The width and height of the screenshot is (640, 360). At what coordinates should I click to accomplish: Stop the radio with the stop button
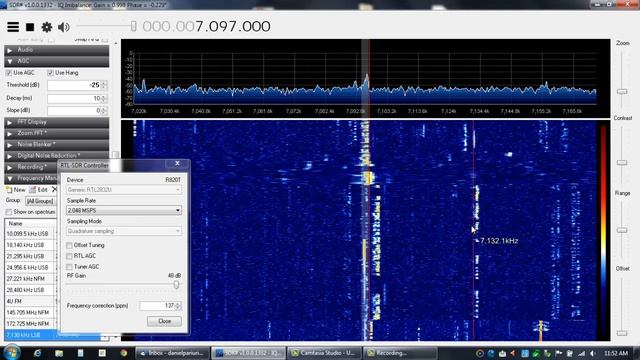pos(30,27)
